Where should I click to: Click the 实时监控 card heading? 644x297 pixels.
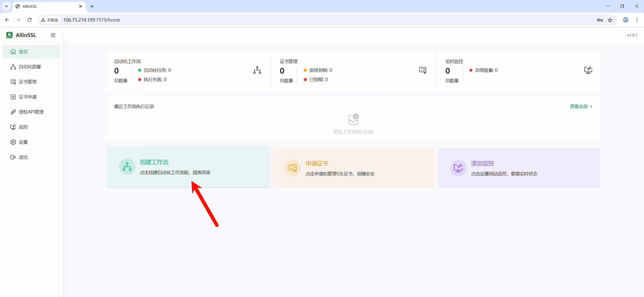[x=454, y=62]
